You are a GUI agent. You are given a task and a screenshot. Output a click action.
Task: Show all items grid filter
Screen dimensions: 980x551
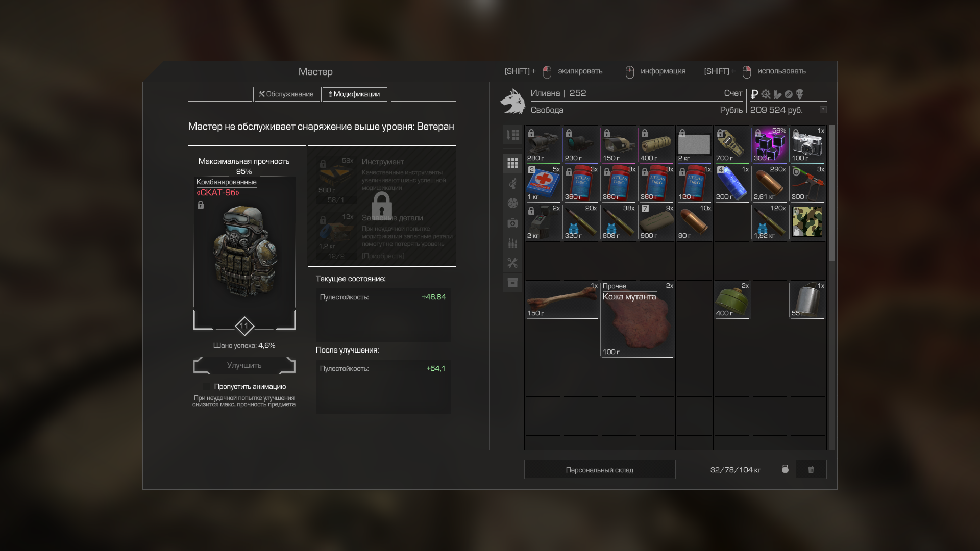512,163
